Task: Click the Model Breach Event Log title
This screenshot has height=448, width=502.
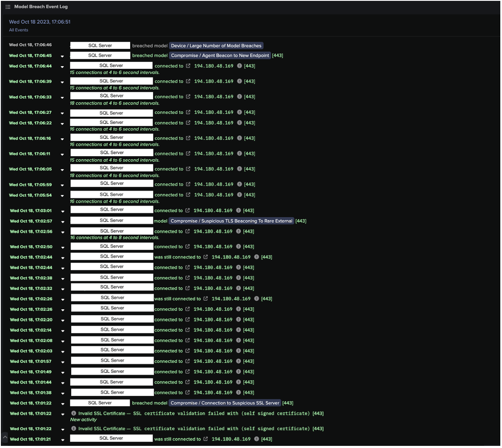Action: click(41, 7)
